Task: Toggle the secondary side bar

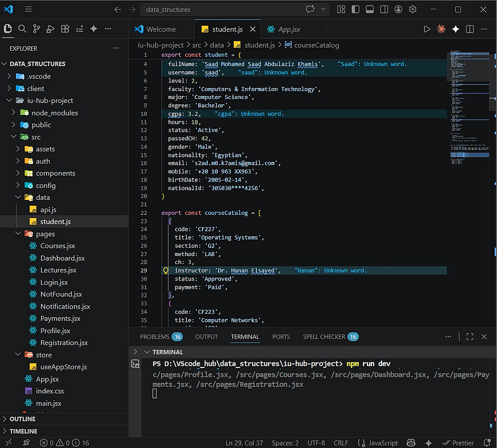Action: [384, 9]
